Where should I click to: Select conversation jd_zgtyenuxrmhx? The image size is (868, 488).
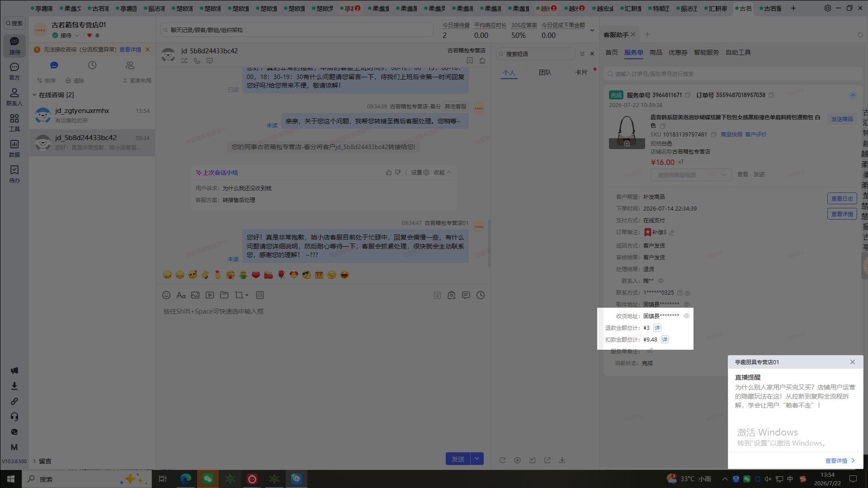coord(92,115)
